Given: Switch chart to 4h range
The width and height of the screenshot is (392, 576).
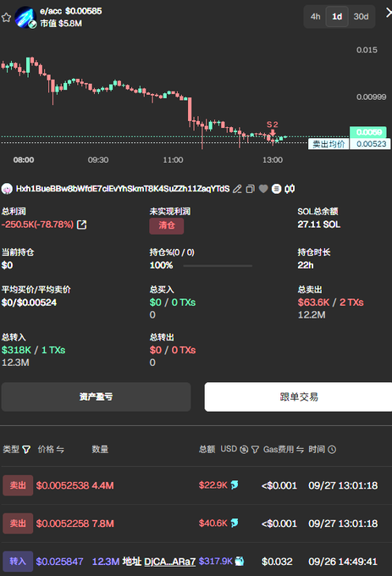Looking at the screenshot, I should 315,17.
